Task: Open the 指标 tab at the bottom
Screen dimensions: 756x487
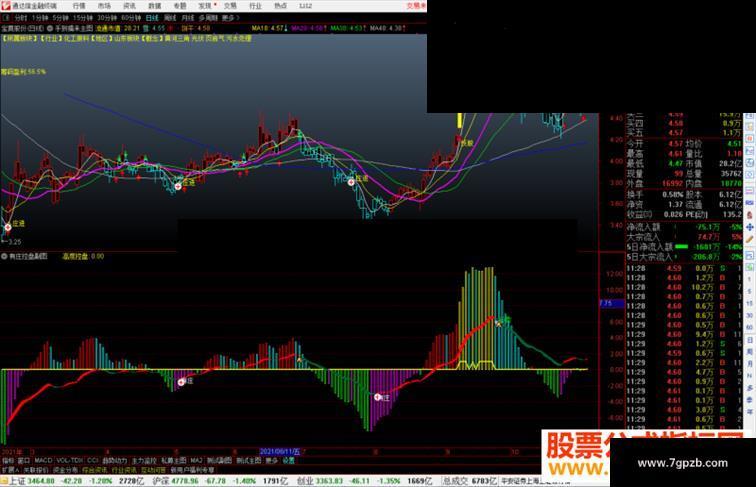Action: tap(8, 460)
